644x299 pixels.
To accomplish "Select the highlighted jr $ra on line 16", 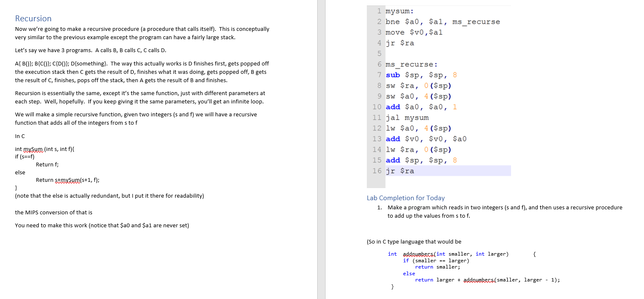I will (x=401, y=171).
